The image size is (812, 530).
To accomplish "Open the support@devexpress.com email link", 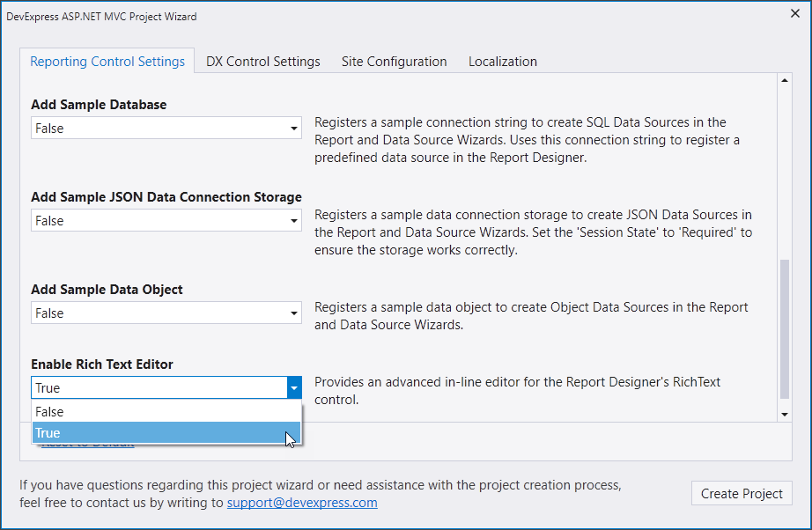I will click(x=302, y=503).
